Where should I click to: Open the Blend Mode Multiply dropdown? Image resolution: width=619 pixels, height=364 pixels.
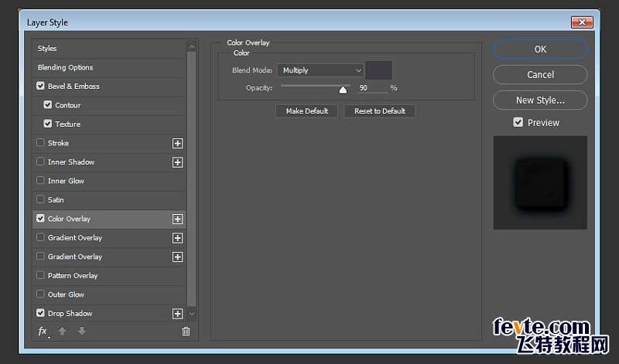(x=320, y=70)
